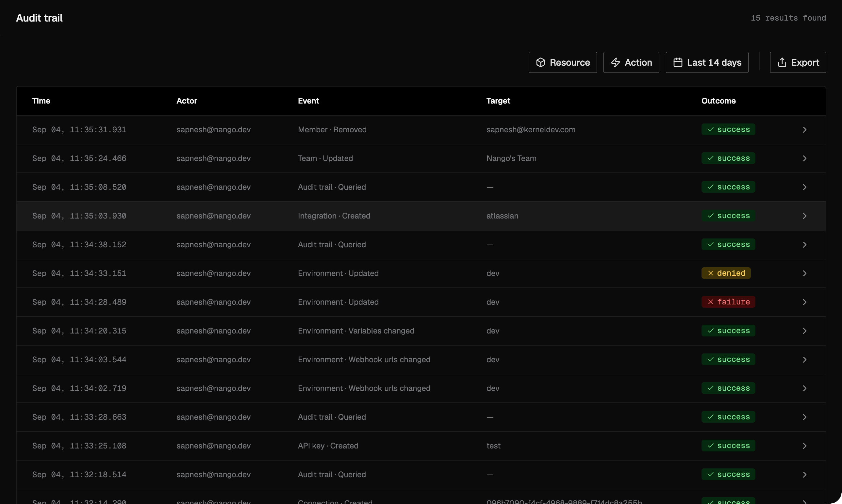This screenshot has height=504, width=842.
Task: Expand the 11:33:28.663 Audit trail row chevron
Action: point(804,417)
